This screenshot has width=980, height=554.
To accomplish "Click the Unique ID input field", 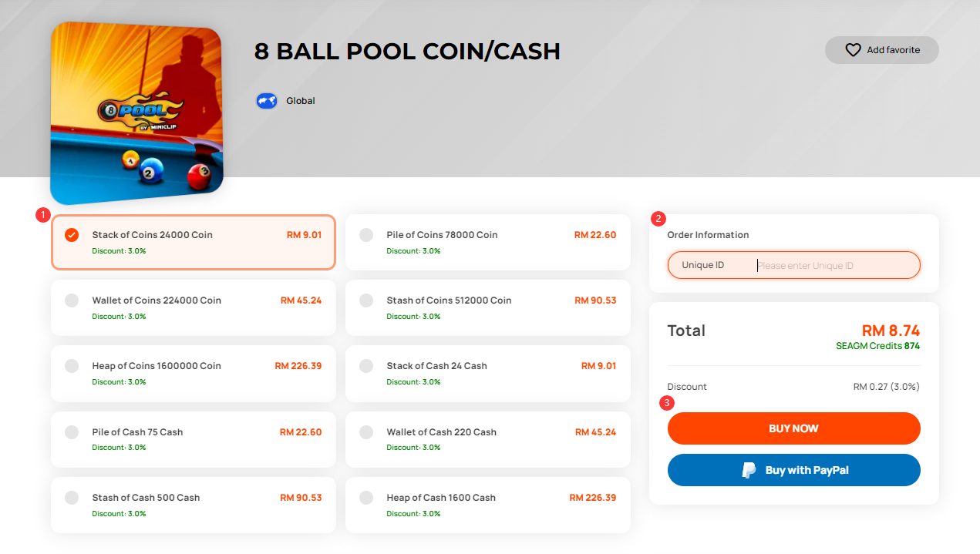I will click(x=833, y=266).
